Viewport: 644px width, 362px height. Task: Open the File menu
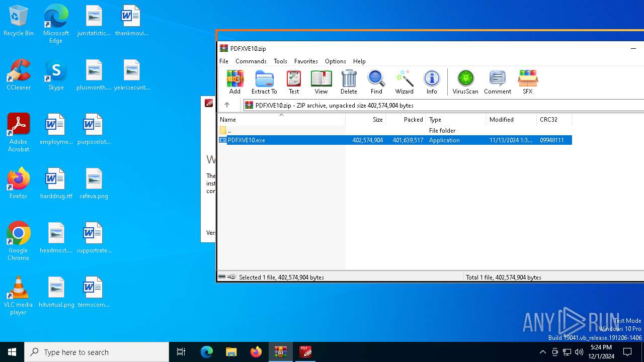pos(224,61)
